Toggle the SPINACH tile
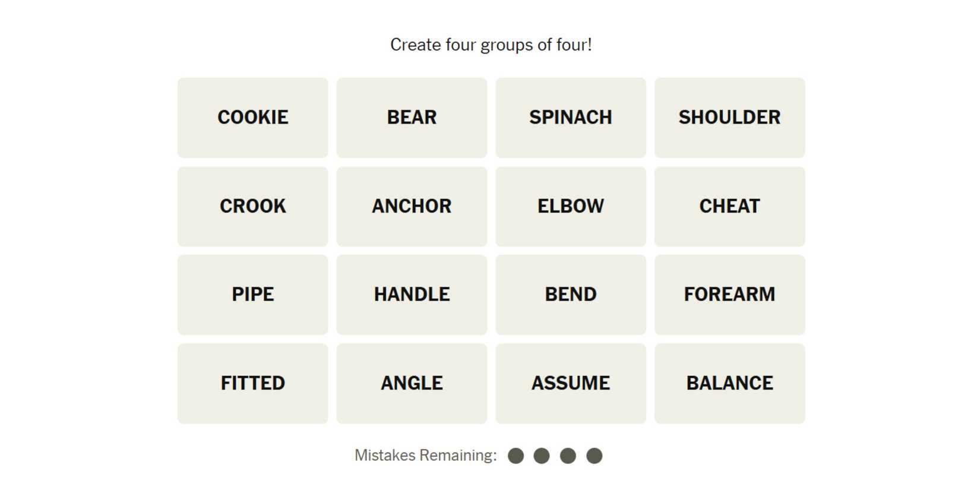Image resolution: width=980 pixels, height=490 pixels. 570,118
